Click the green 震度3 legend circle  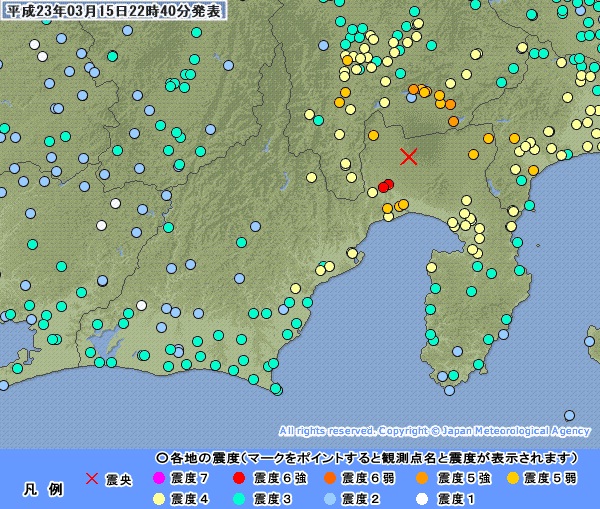coord(239,499)
